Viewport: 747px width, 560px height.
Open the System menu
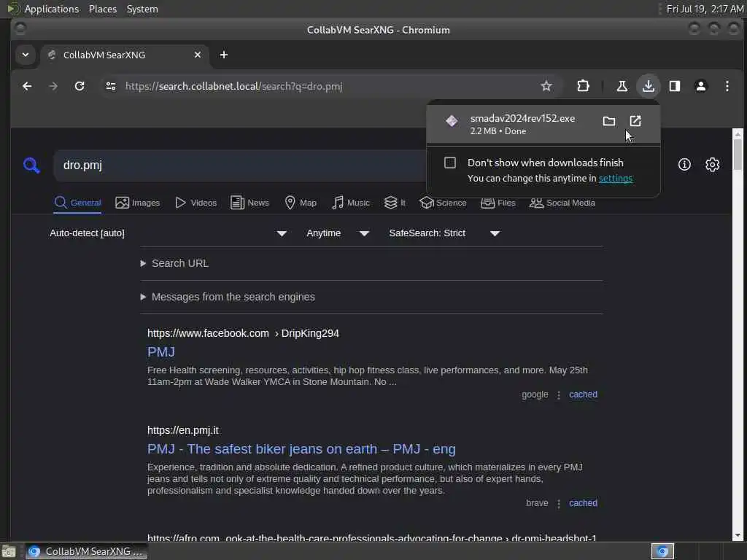coord(142,9)
